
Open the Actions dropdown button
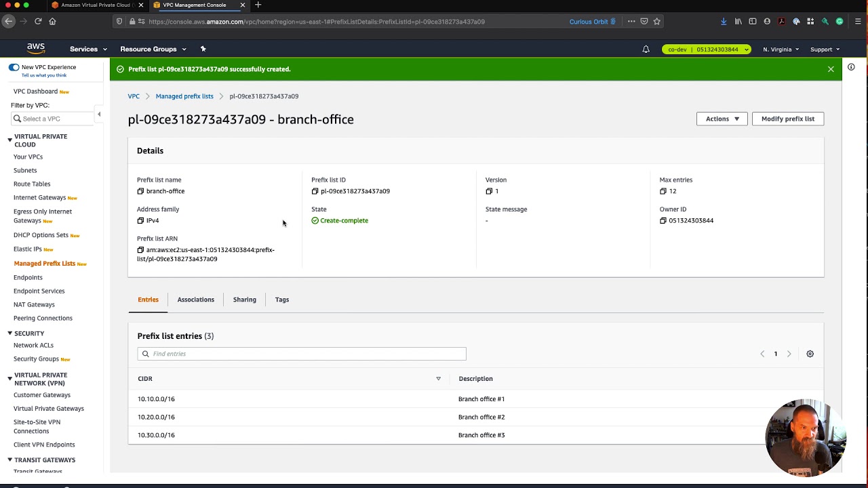(722, 119)
